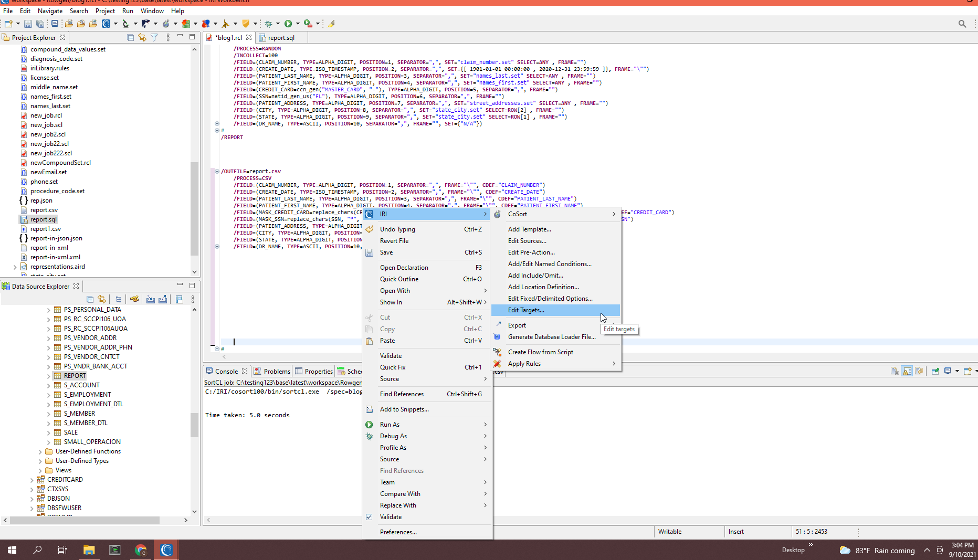Toggle the Scroll Lock console button

point(907,371)
